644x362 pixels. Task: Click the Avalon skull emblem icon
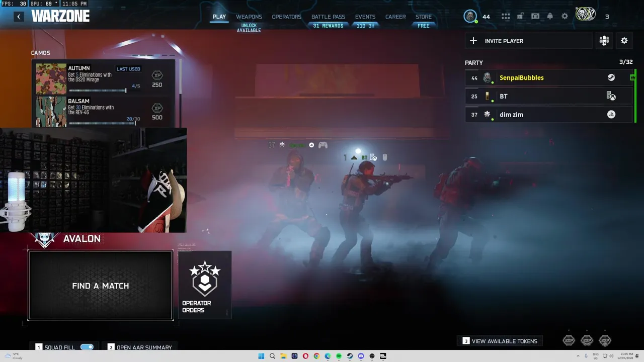point(45,240)
